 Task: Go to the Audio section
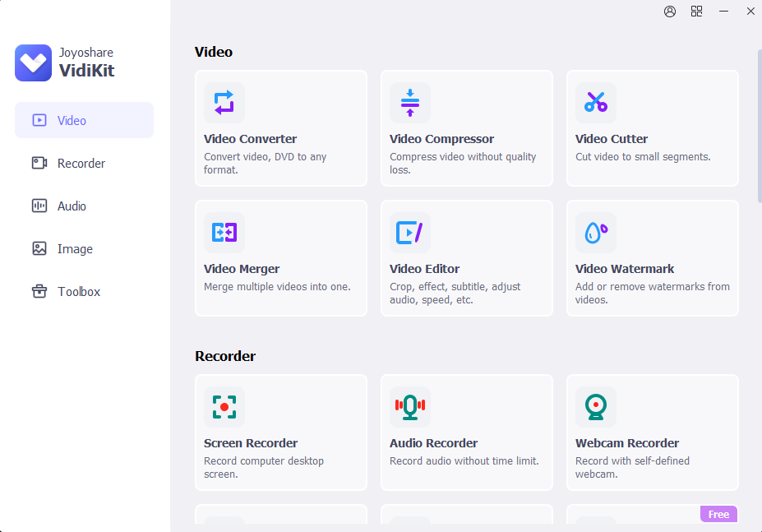[x=84, y=206]
